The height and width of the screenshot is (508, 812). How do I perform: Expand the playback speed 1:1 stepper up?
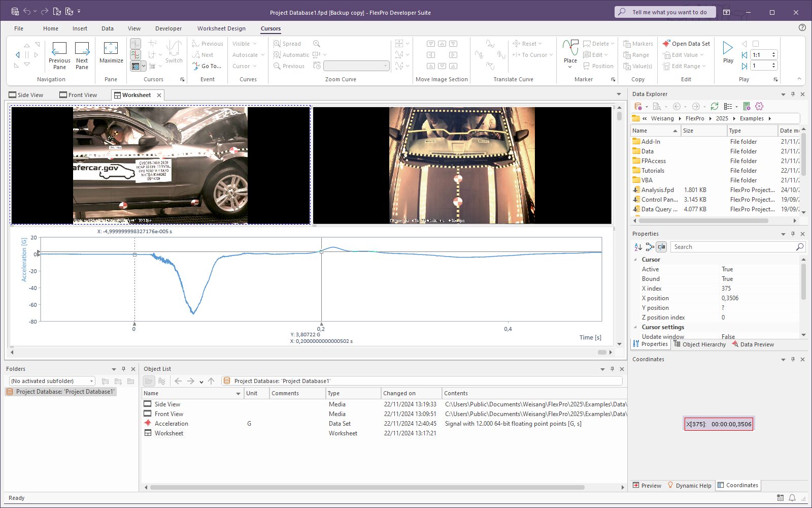tap(773, 53)
